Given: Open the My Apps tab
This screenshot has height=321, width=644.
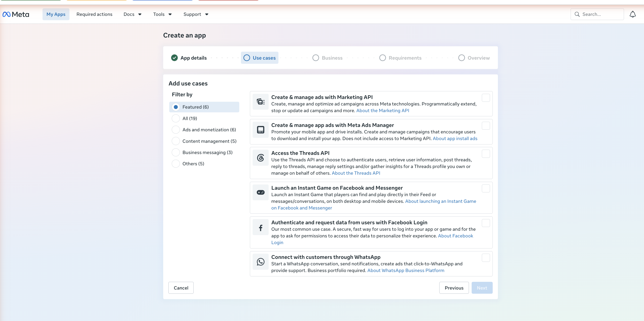Looking at the screenshot, I should pyautogui.click(x=56, y=14).
